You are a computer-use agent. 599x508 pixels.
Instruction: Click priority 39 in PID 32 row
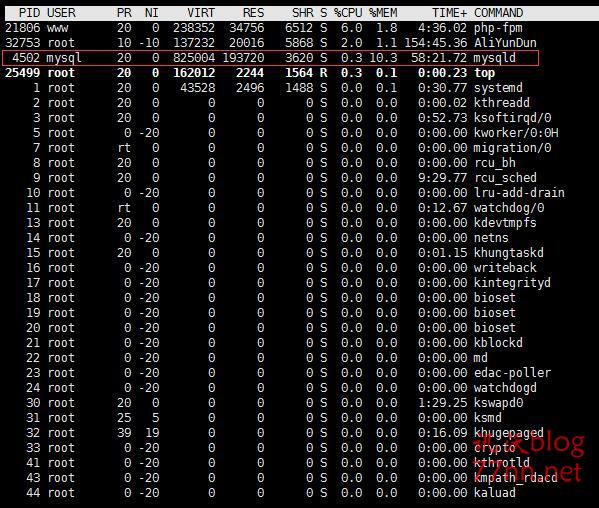(124, 433)
